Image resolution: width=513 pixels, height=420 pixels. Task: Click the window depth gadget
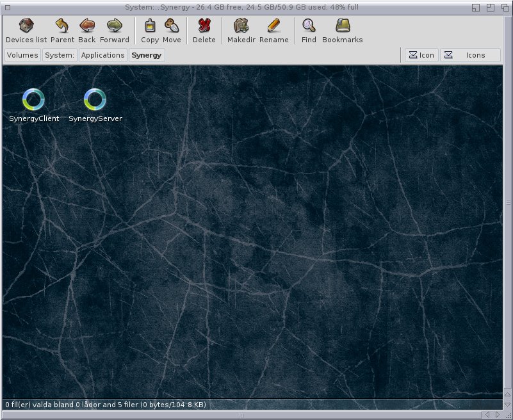[505, 8]
